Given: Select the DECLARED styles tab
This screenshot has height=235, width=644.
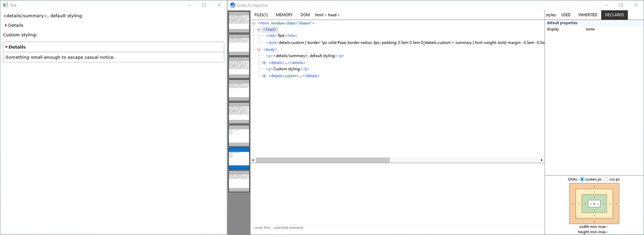Looking at the screenshot, I should coord(614,15).
